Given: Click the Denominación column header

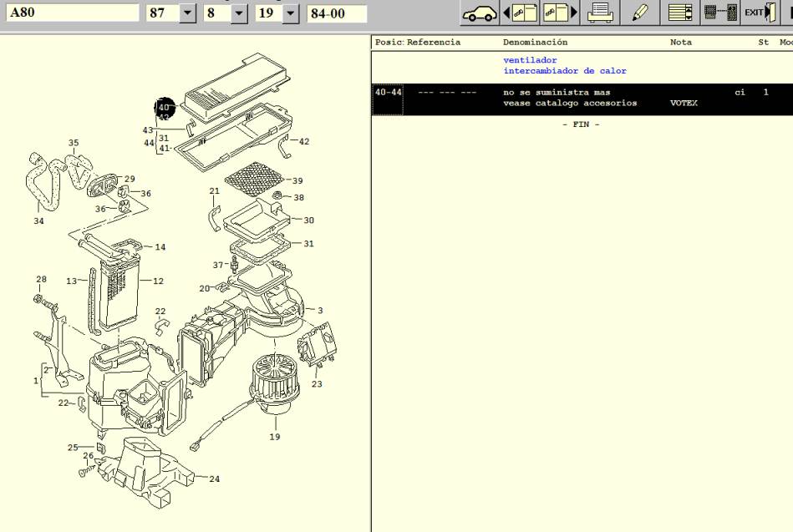Looking at the screenshot, I should pyautogui.click(x=535, y=42).
